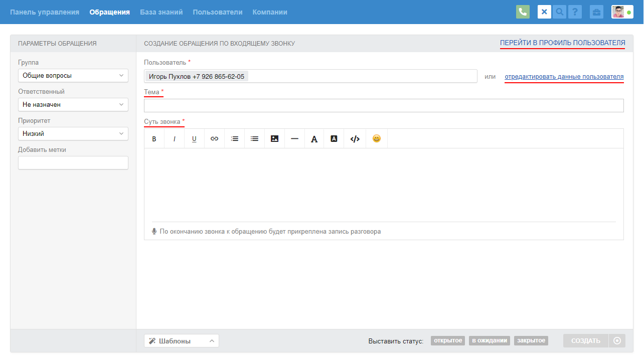Toggle underline text formatting

pyautogui.click(x=194, y=139)
